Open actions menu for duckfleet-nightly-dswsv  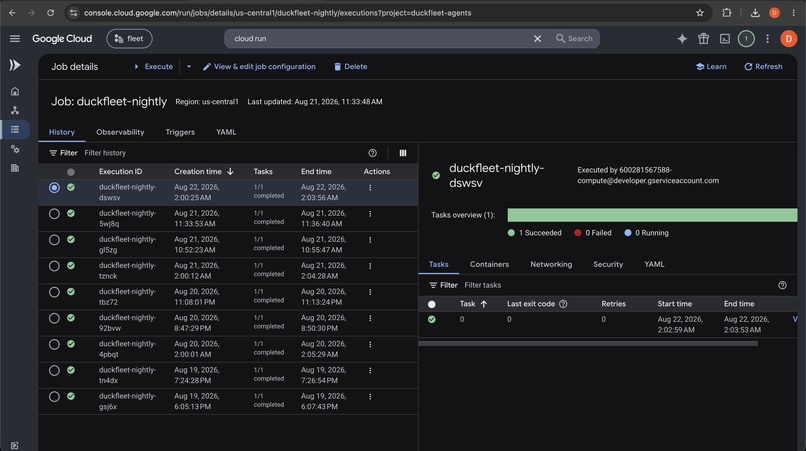370,188
